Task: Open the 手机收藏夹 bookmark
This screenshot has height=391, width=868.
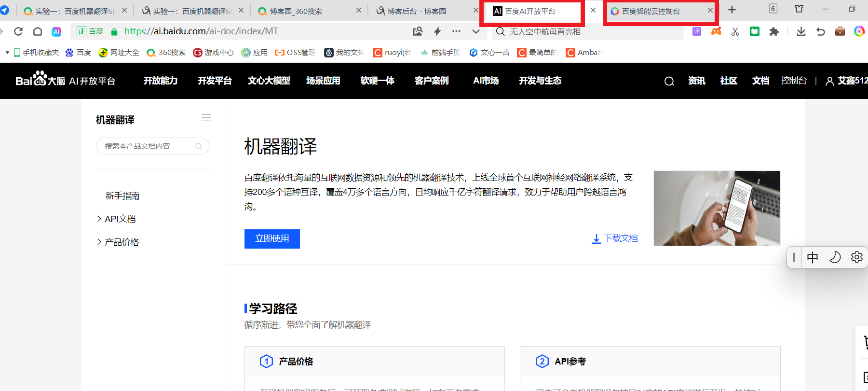Action: coord(36,53)
